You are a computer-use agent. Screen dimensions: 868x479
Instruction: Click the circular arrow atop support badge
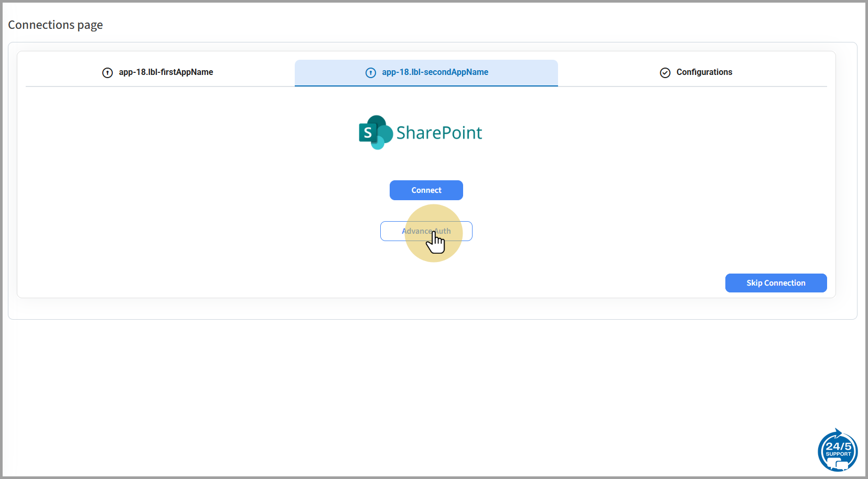838,433
